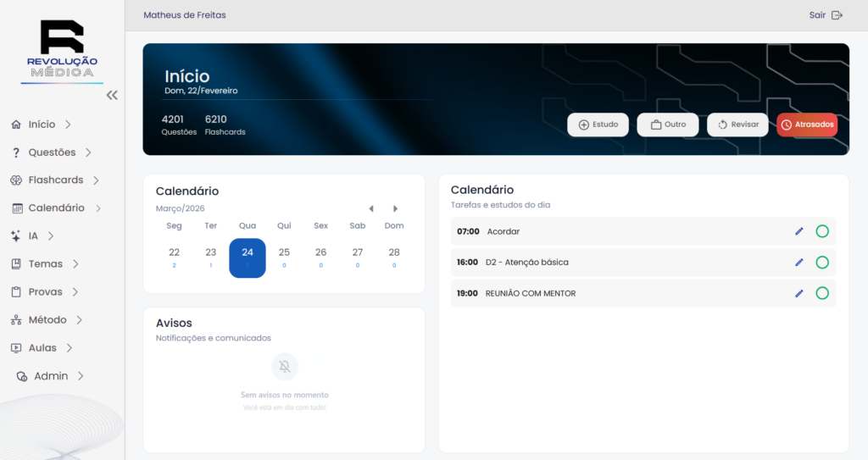Mark the 07:00 Acordar task complete
Image resolution: width=868 pixels, height=460 pixels.
[821, 231]
